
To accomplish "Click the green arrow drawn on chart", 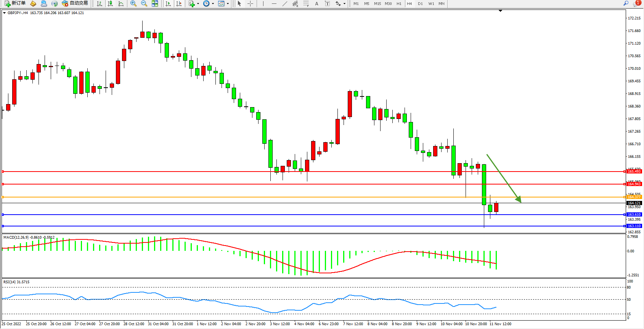I will 503,178.
